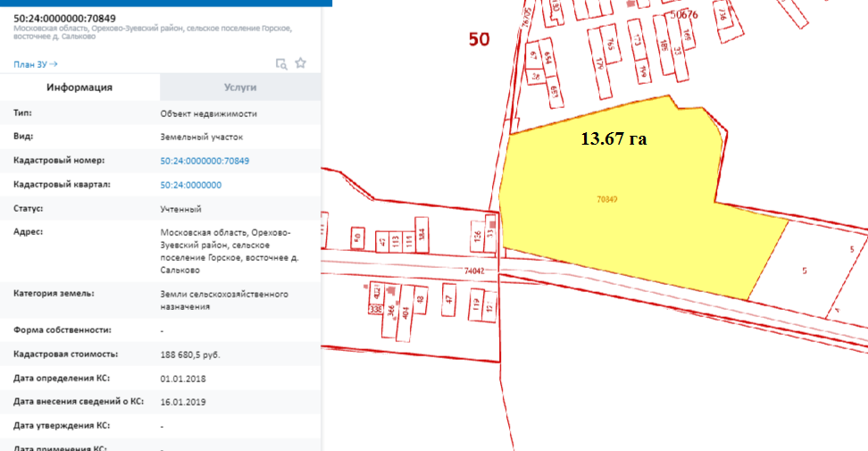Click the region label 50 on the map
This screenshot has height=451, width=868.
(480, 40)
